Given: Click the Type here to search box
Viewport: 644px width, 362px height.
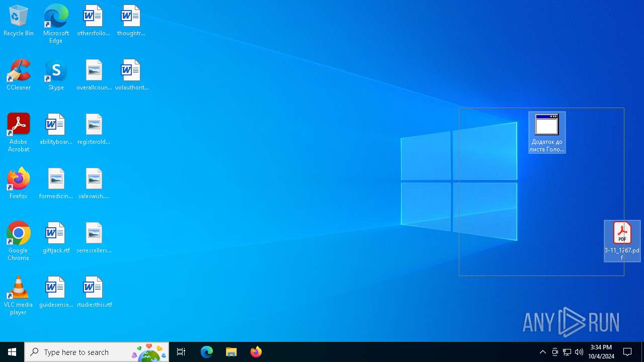Looking at the screenshot, I should 97,352.
